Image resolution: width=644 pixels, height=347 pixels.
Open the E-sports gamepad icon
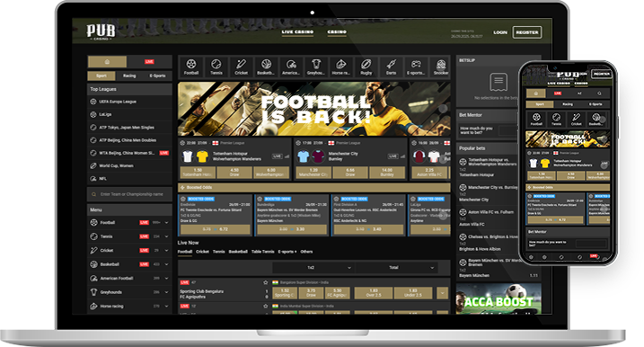pyautogui.click(x=416, y=67)
